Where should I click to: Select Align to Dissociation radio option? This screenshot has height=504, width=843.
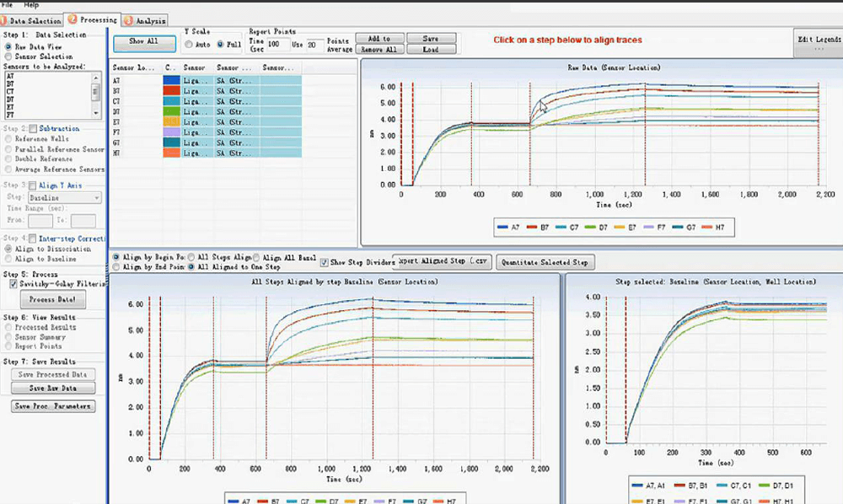point(8,249)
